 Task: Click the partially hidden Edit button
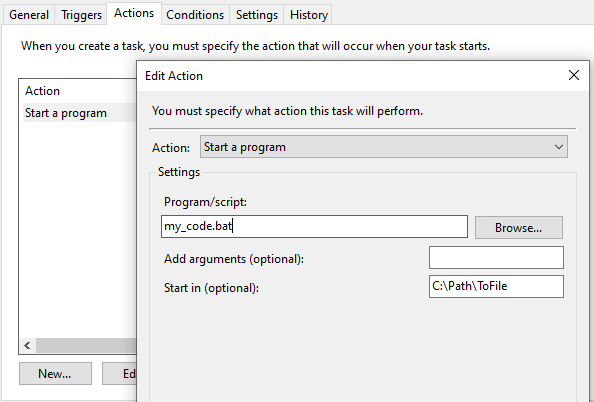point(120,374)
